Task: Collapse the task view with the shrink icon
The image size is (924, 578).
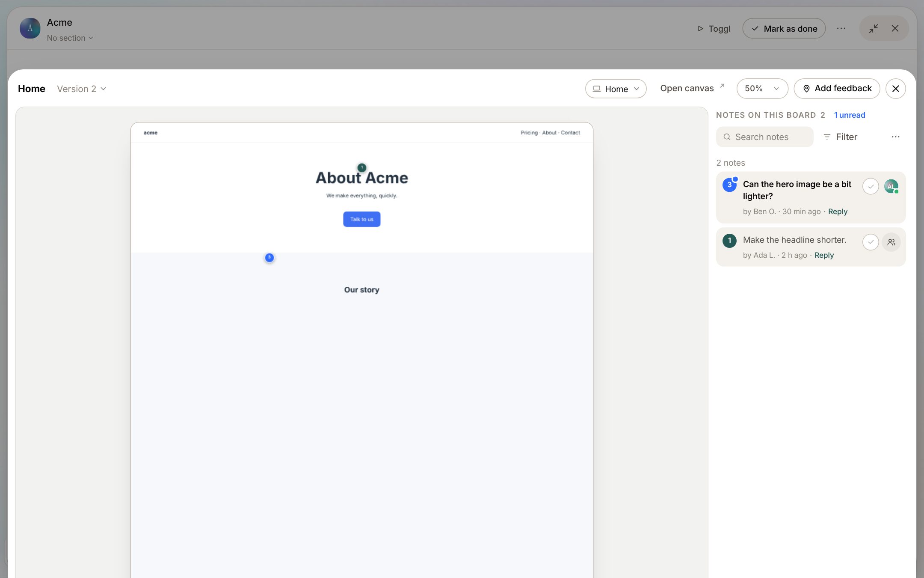Action: (874, 28)
